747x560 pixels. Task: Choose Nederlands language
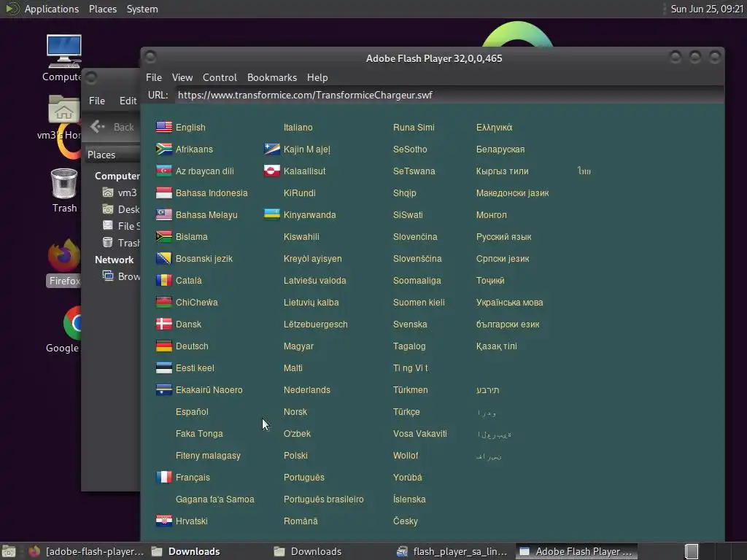[x=307, y=390]
